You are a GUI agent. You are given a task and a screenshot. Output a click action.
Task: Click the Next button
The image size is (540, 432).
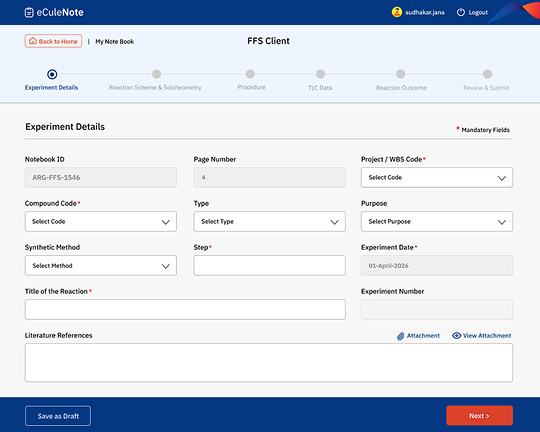point(479,416)
